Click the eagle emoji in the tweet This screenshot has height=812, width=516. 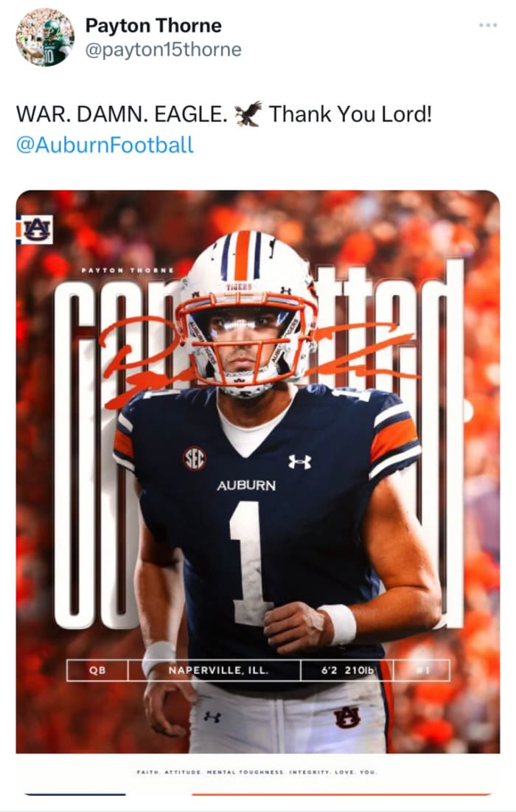[247, 115]
